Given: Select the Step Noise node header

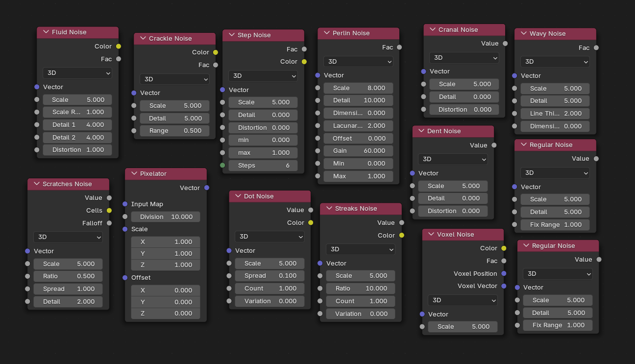Looking at the screenshot, I should click(267, 35).
